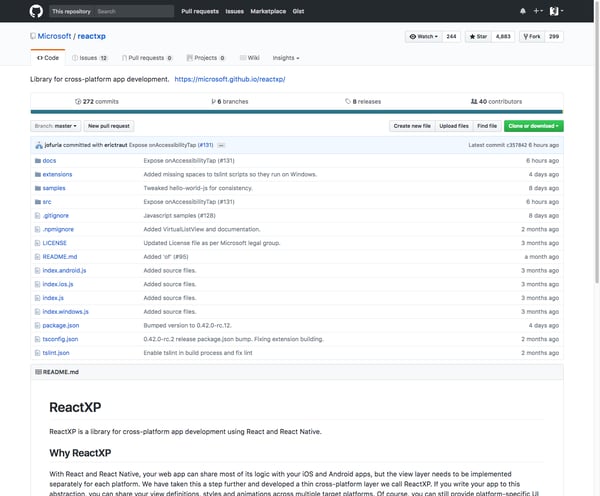The height and width of the screenshot is (496, 600).
Task: Open the Watch dropdown button
Action: pos(424,36)
